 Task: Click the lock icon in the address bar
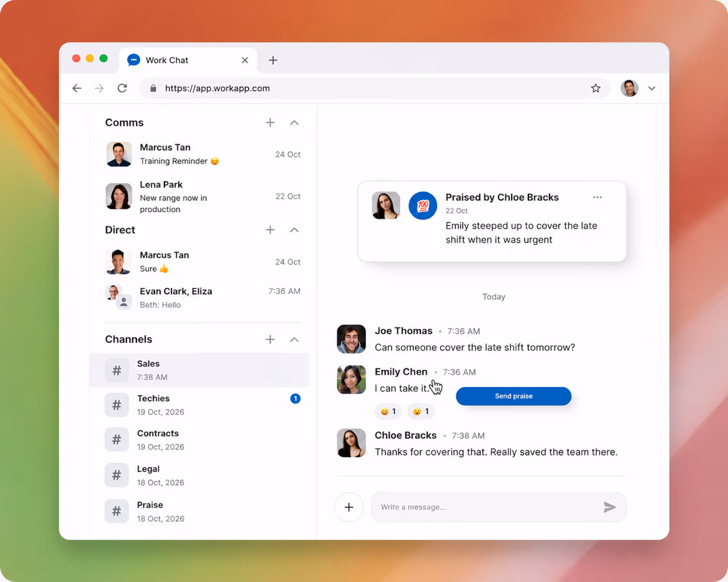pyautogui.click(x=153, y=88)
